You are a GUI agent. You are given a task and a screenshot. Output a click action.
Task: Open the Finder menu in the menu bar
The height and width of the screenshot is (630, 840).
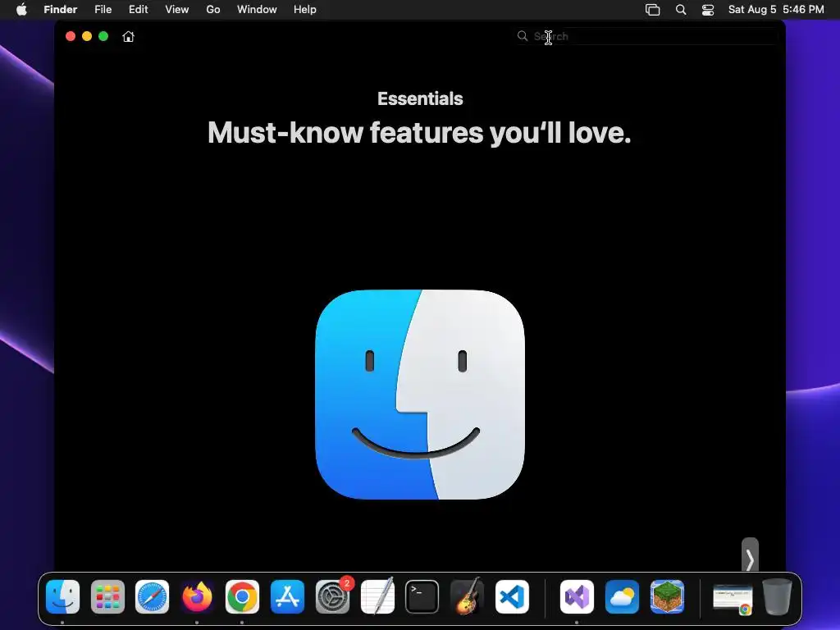pyautogui.click(x=61, y=9)
